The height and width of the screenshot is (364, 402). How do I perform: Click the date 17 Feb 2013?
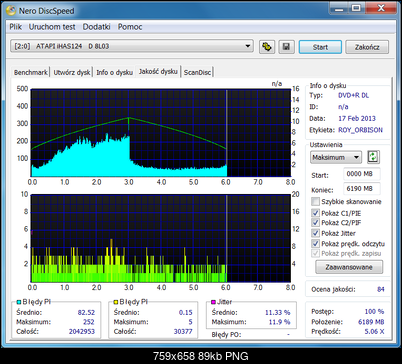357,118
